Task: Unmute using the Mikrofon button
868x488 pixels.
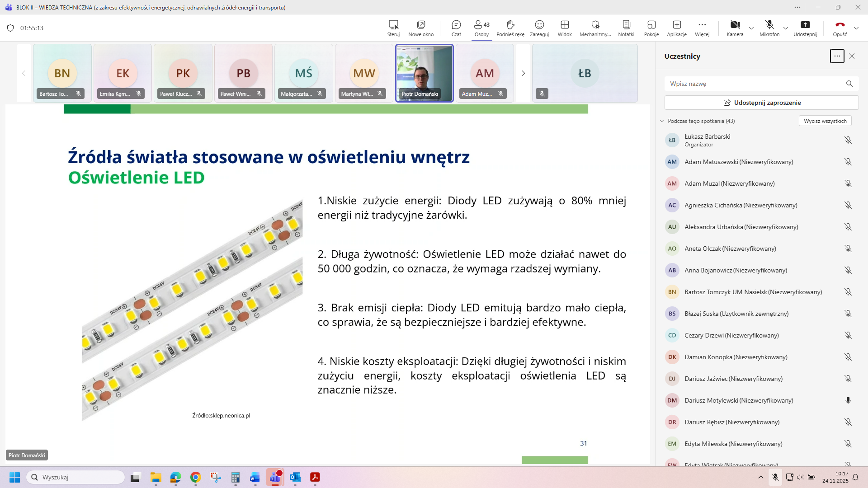Action: (x=769, y=28)
